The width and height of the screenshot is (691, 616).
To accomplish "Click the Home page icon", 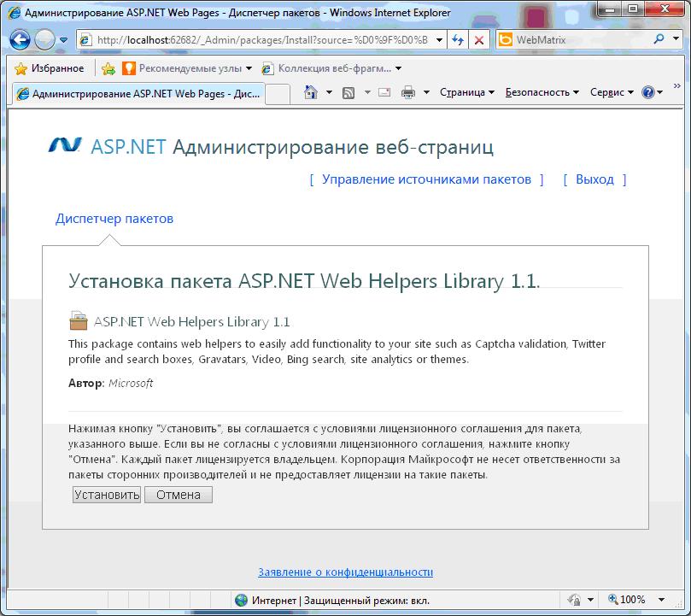I will click(312, 92).
